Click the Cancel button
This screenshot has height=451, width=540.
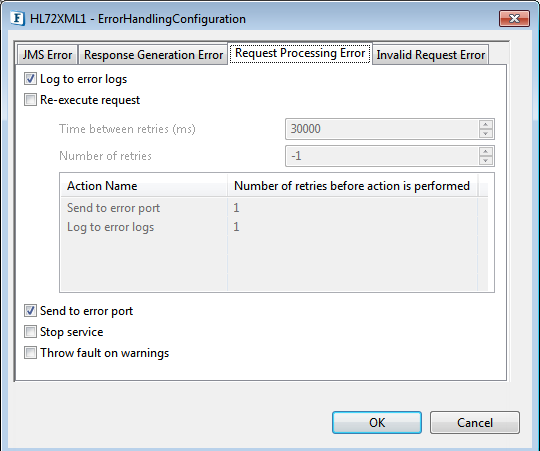pyautogui.click(x=475, y=422)
